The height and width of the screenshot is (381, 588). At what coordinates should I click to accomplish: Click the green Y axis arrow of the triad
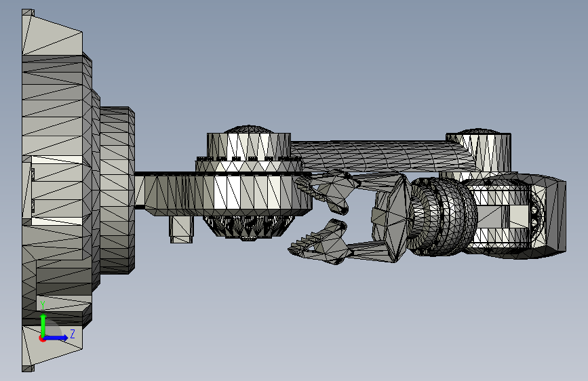click(x=43, y=325)
